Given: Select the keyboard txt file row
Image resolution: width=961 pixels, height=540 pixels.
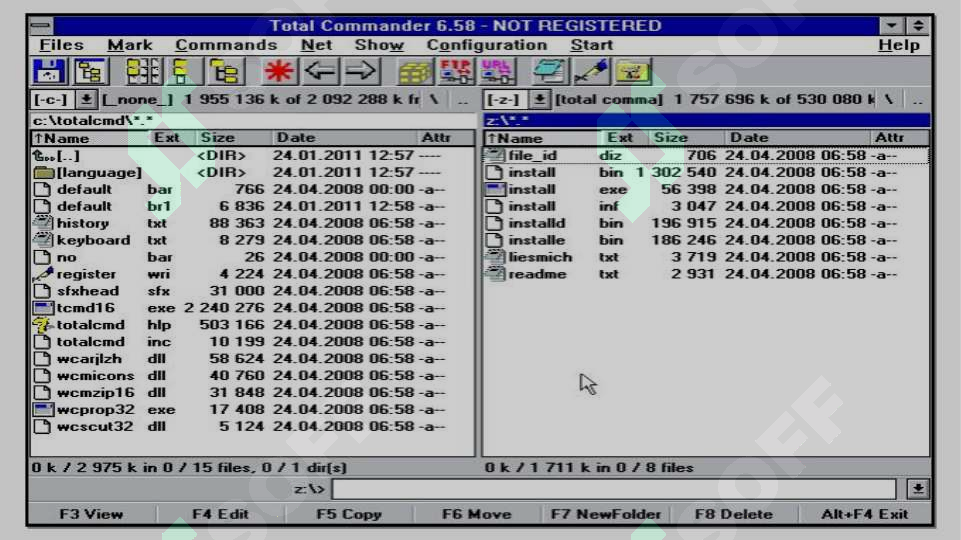Looking at the screenshot, I should pyautogui.click(x=252, y=240).
